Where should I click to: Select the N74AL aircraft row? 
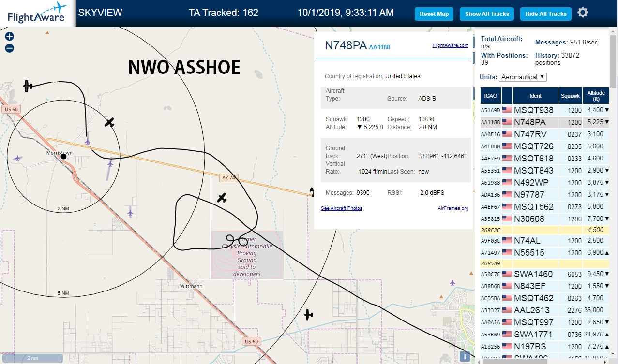click(545, 241)
